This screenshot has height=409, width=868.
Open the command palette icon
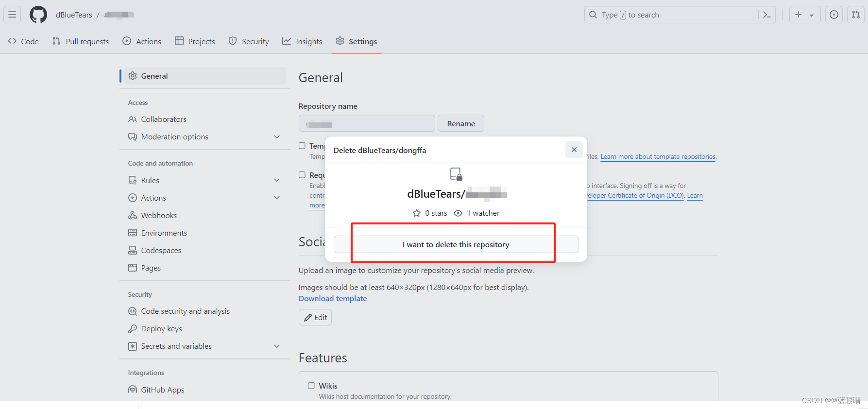[x=767, y=15]
